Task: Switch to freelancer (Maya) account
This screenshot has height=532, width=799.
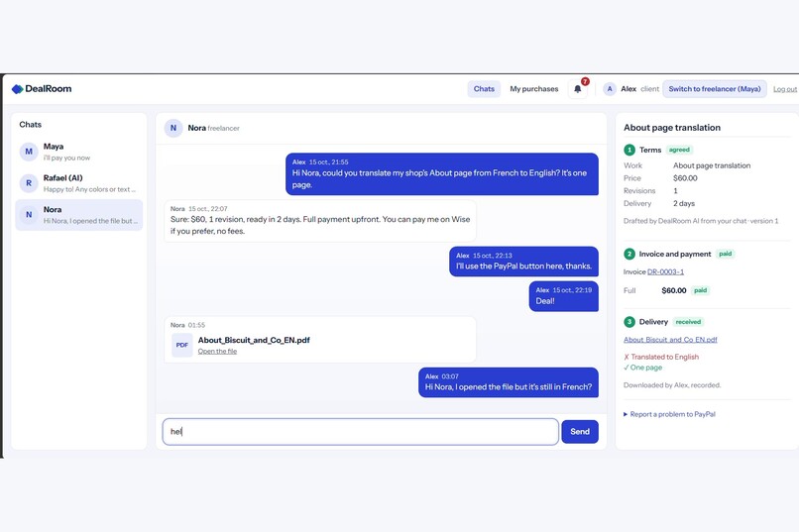Action: [715, 89]
